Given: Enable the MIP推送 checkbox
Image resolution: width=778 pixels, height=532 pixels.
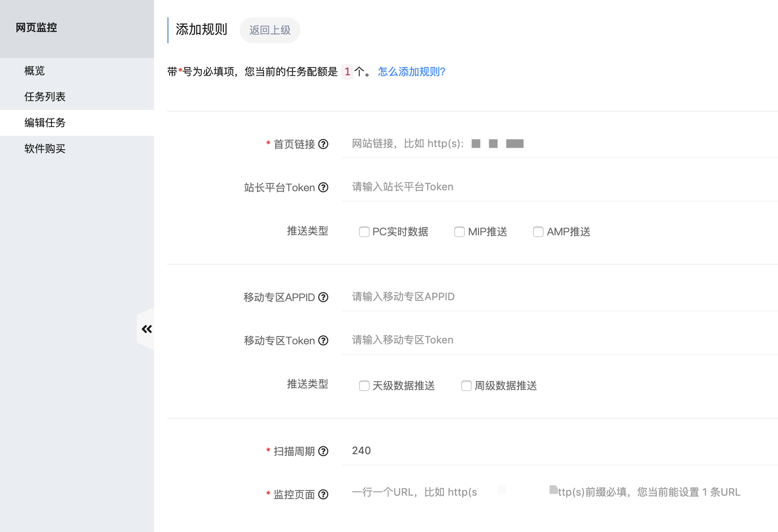Looking at the screenshot, I should coord(460,232).
